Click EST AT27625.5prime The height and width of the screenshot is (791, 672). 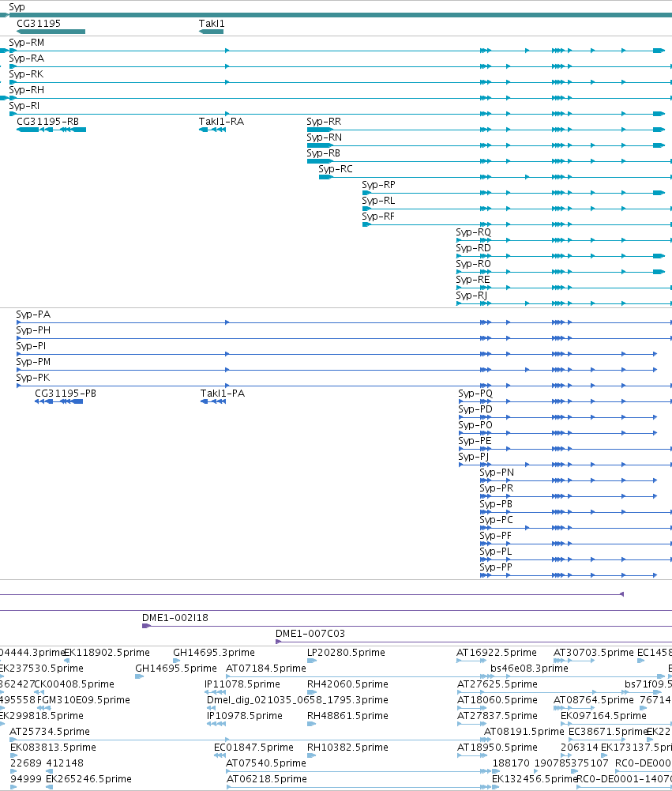(x=497, y=684)
